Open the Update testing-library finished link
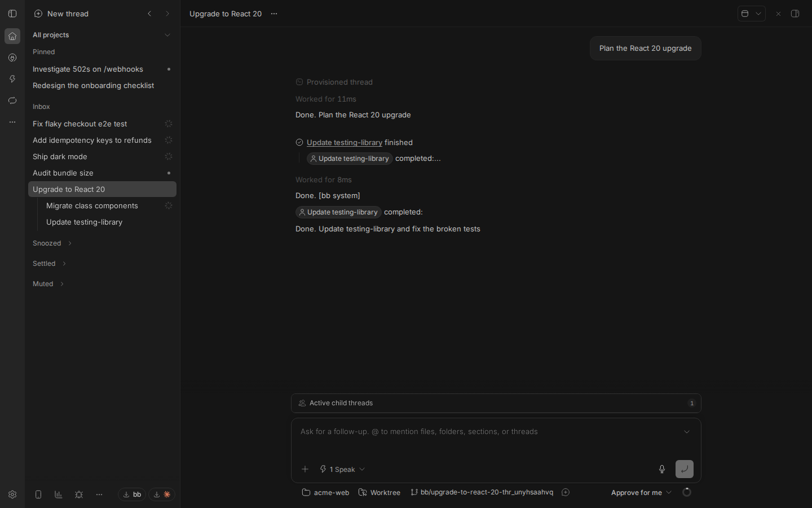 [x=345, y=142]
